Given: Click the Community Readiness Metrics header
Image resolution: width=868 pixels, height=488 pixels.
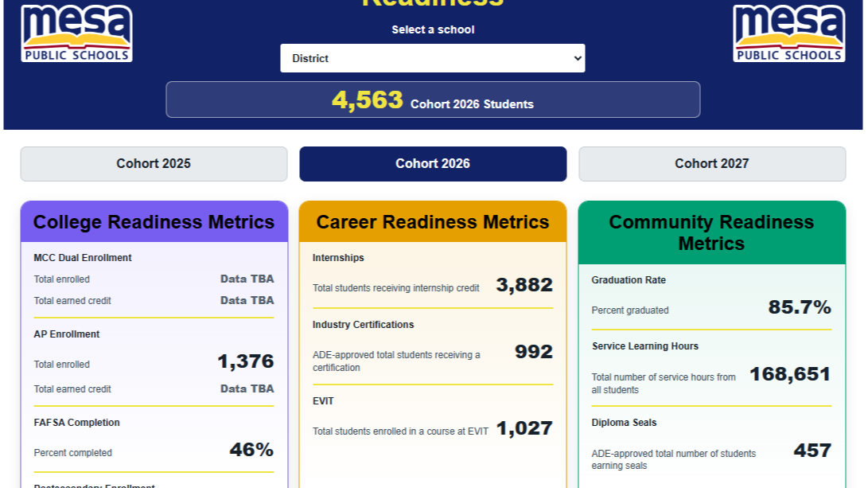Looking at the screenshot, I should tap(712, 232).
